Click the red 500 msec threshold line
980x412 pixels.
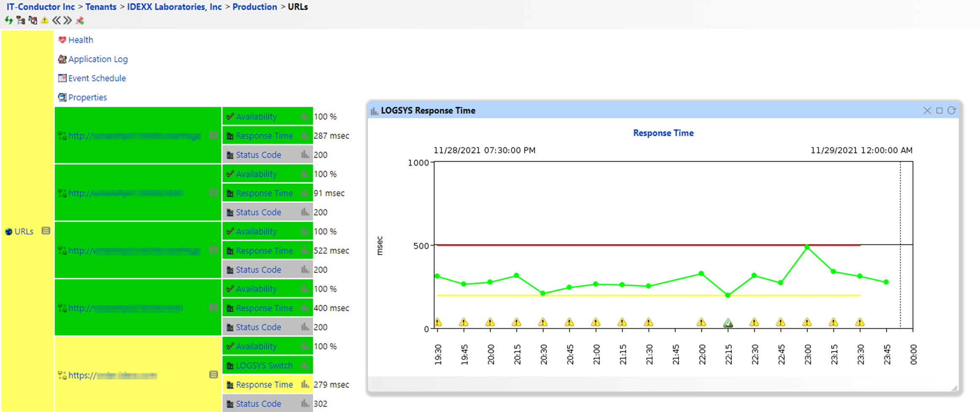click(648, 245)
